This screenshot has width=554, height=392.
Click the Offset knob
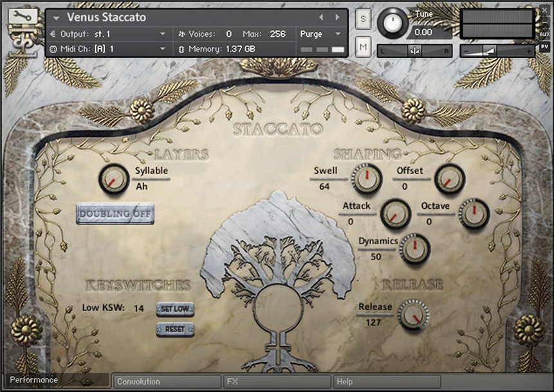pos(449,179)
